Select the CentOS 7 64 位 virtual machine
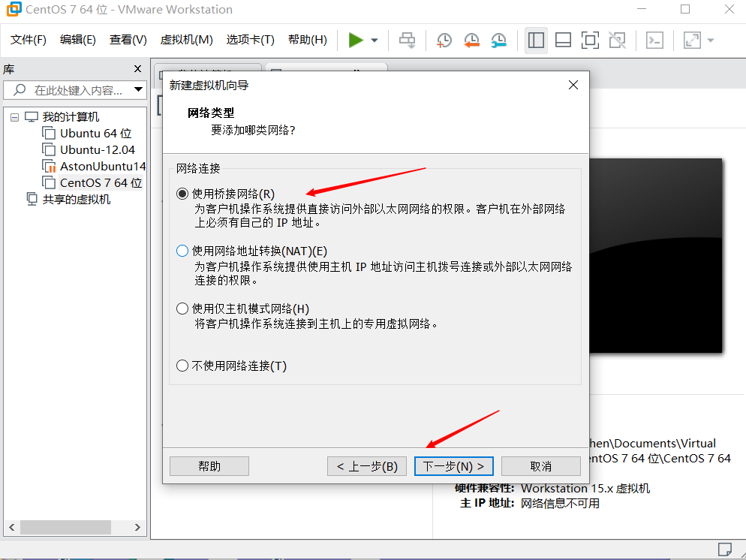The width and height of the screenshot is (746, 560). (x=101, y=182)
